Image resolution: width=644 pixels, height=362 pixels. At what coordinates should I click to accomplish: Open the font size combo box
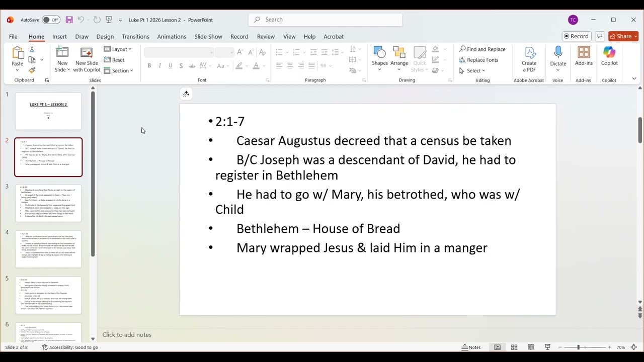click(x=224, y=52)
